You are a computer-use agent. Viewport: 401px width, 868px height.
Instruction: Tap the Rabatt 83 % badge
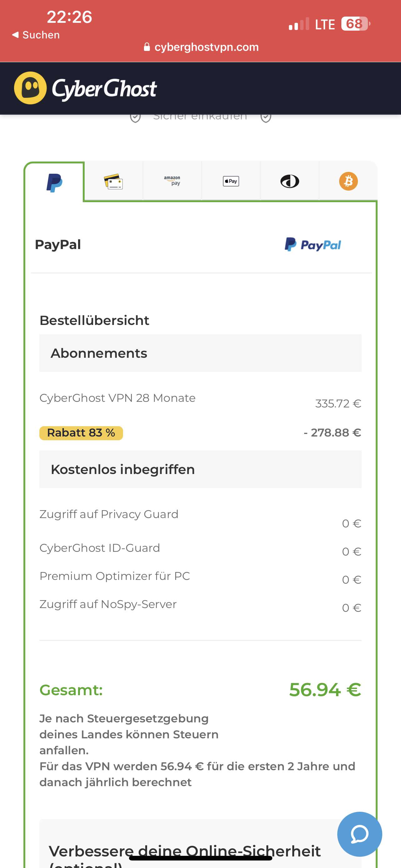click(81, 433)
